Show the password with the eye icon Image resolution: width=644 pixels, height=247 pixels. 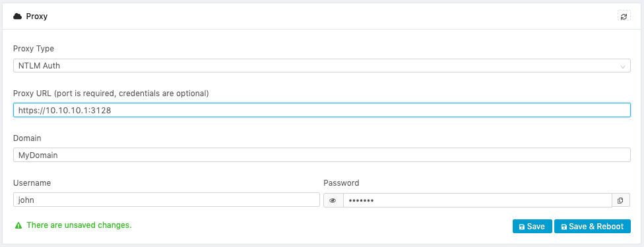333,200
